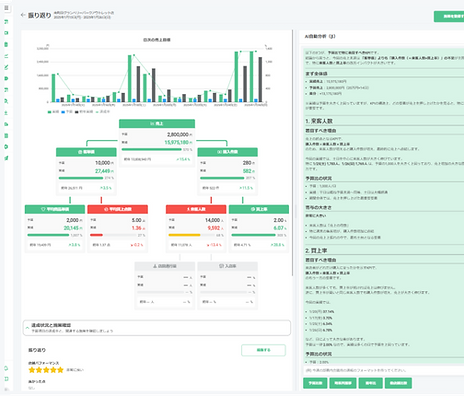Click the 寄与の大きさ heading in analysis

(318, 207)
